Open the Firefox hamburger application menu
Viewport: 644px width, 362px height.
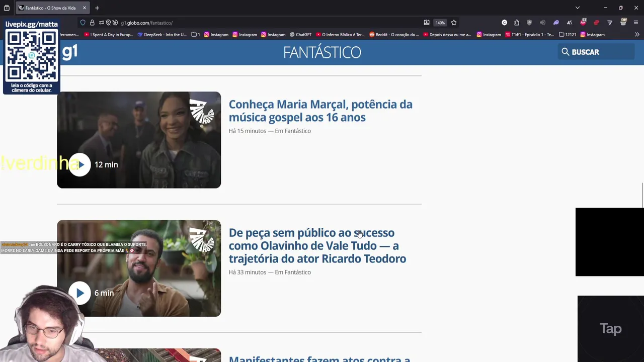coord(636,23)
